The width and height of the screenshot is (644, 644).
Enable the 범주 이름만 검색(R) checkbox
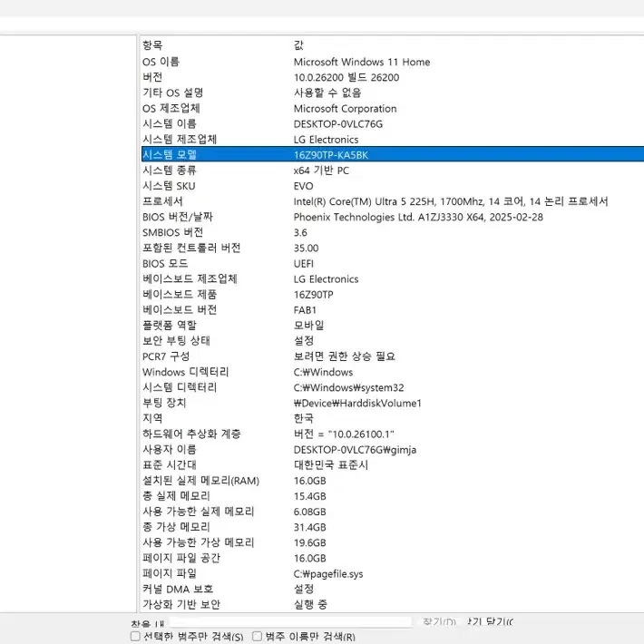(x=257, y=636)
